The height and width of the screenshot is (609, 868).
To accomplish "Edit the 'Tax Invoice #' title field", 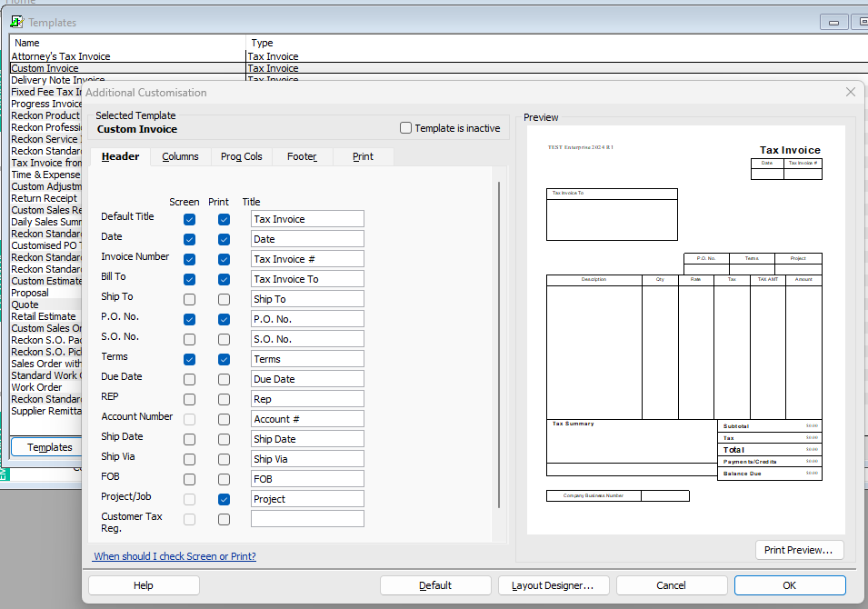I will click(x=307, y=259).
